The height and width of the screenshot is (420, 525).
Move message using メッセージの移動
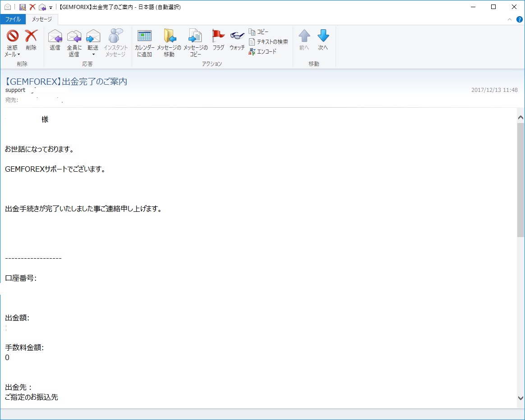click(x=169, y=43)
